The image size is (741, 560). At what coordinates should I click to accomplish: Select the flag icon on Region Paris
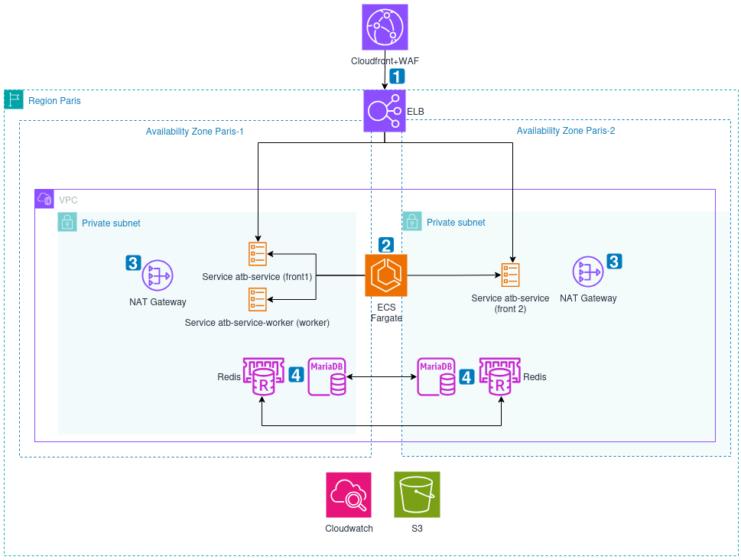point(13,99)
